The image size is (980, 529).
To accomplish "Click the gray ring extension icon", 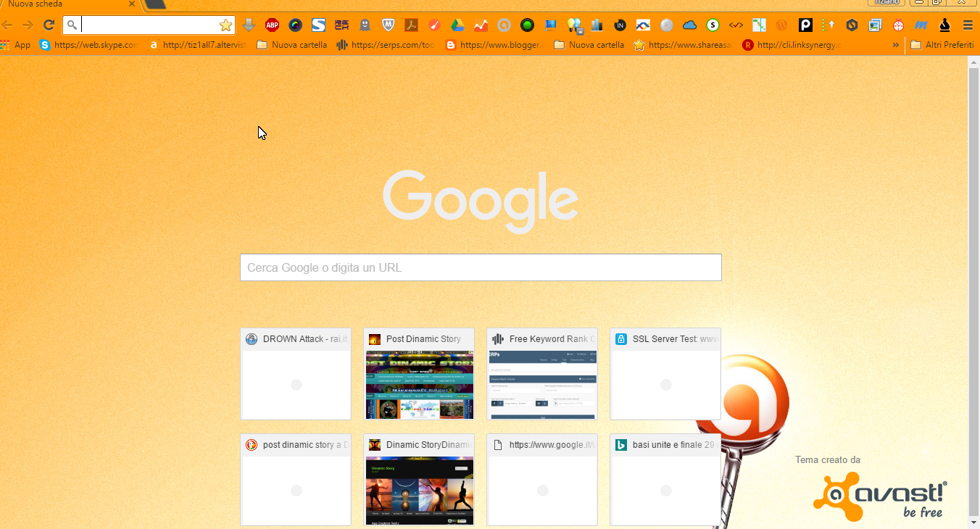I will [x=504, y=25].
